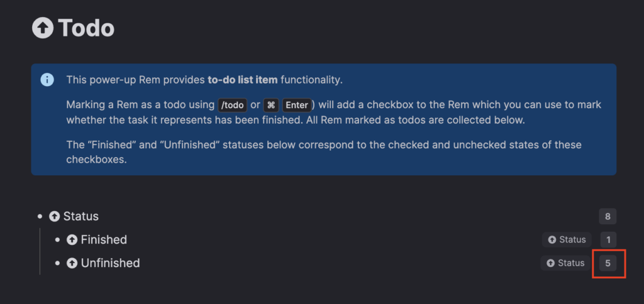Open the Status tag on the Finished row
644x304 pixels.
(567, 239)
